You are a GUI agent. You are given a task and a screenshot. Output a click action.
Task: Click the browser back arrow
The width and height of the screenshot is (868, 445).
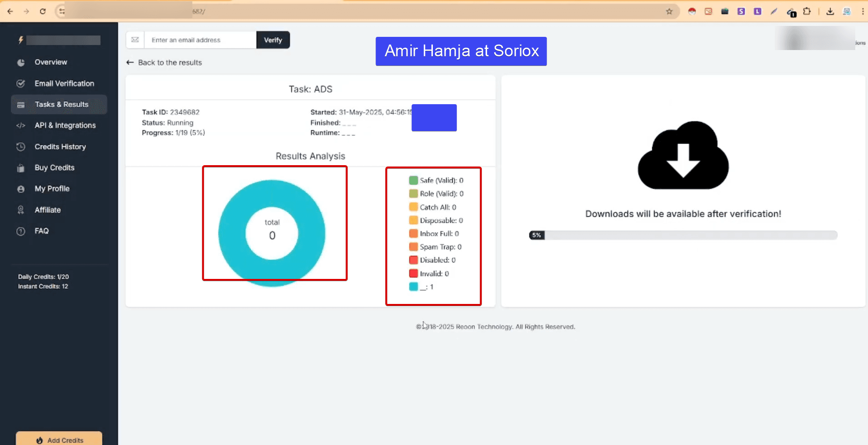coord(10,11)
